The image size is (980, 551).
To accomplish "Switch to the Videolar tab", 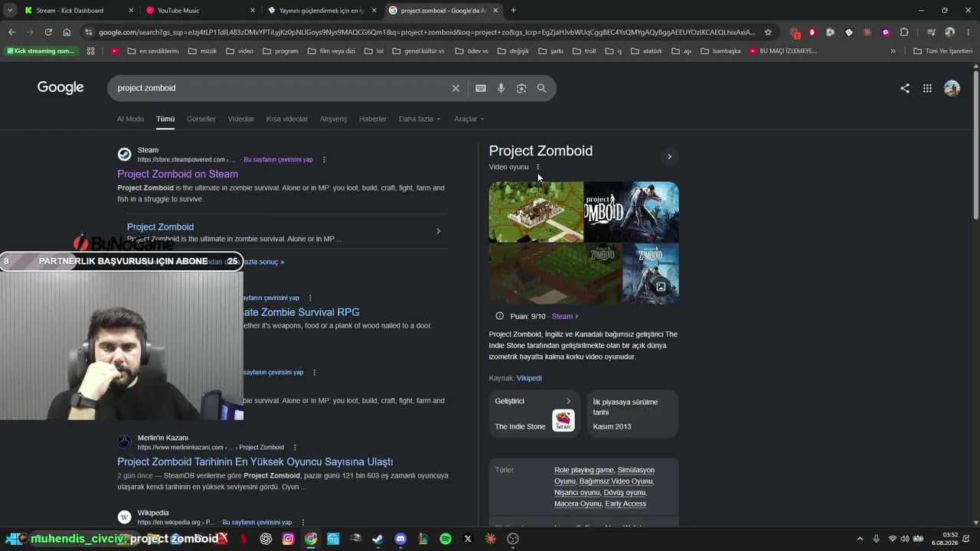I will point(241,119).
